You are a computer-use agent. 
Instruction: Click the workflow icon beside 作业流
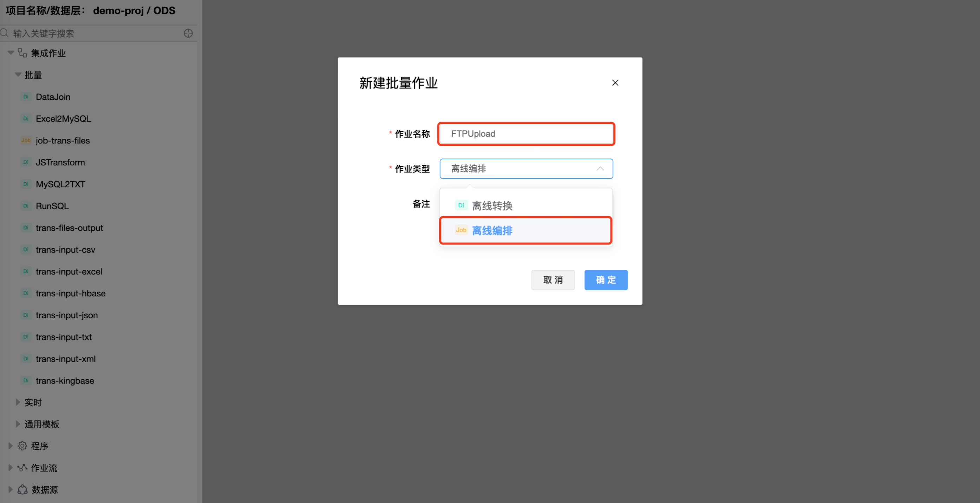coord(22,468)
